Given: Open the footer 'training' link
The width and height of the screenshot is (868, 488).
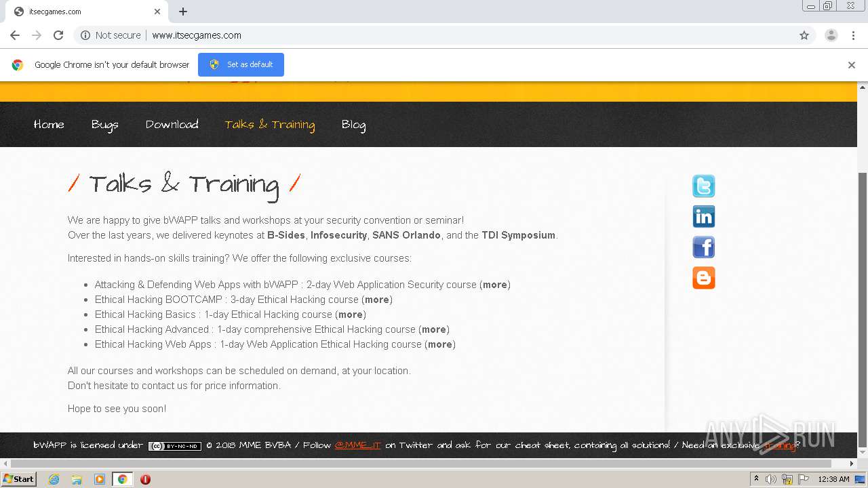Looking at the screenshot, I should pos(779,445).
